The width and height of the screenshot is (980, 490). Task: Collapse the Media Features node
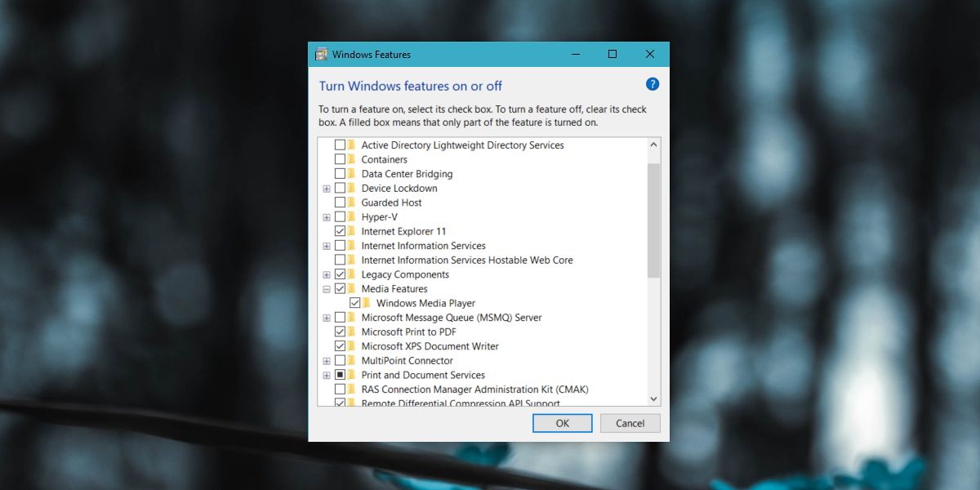[327, 289]
